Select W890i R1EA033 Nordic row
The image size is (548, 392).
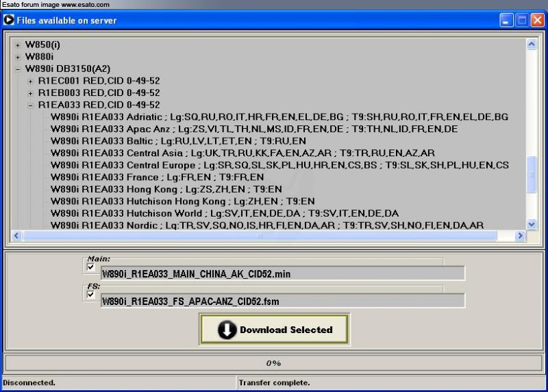click(267, 225)
